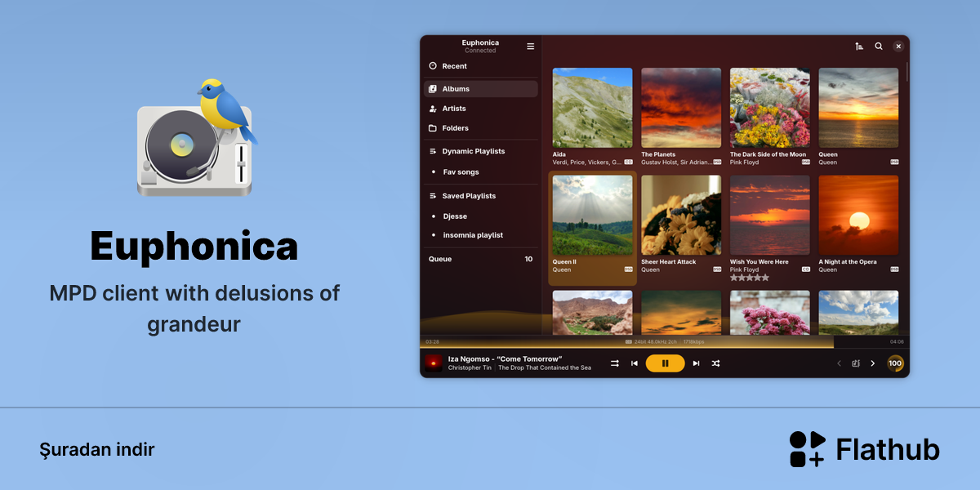Viewport: 980px width, 490px height.
Task: Click the left chevron in the player bar
Action: click(839, 363)
